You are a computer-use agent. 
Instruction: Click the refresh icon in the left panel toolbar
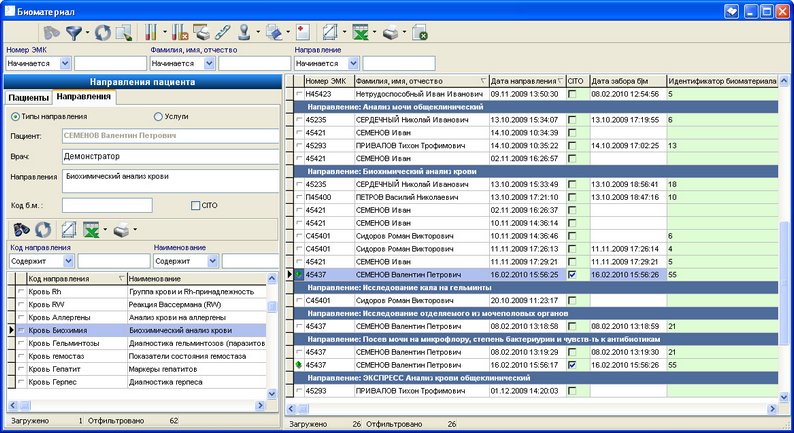pyautogui.click(x=43, y=230)
